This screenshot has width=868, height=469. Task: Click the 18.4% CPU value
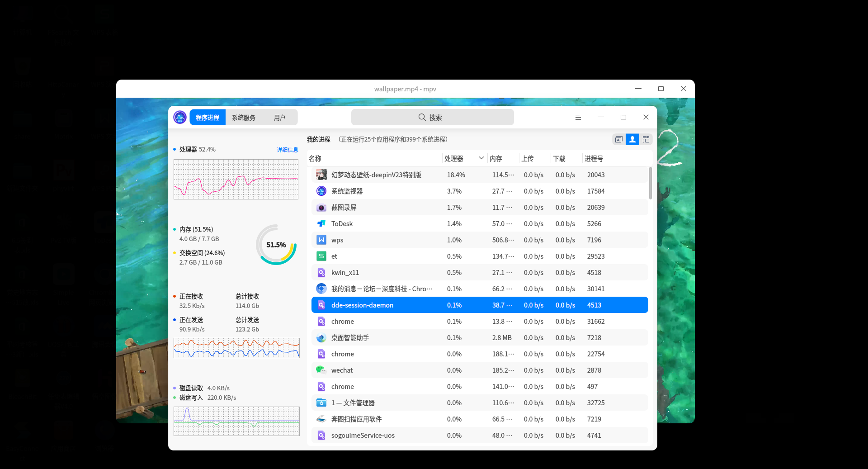456,175
